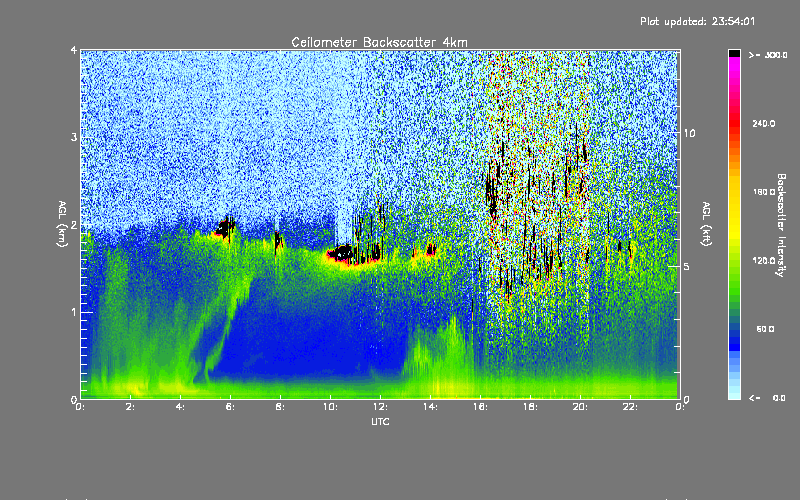The height and width of the screenshot is (500, 800).
Task: Click the '16:' tick on UTC axis
Action: click(480, 407)
